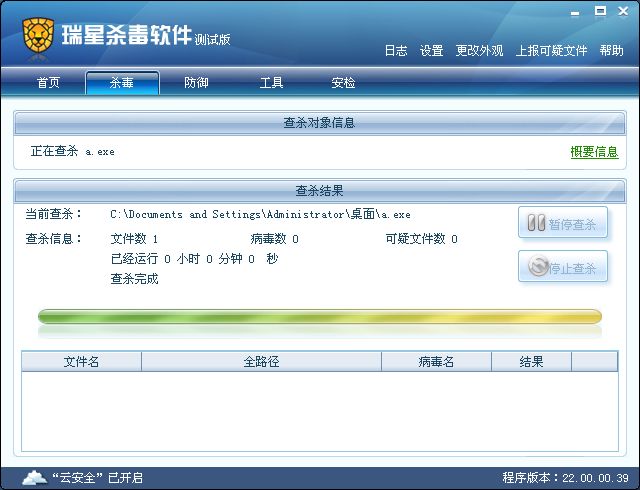Click the 可疑文件数 0 count

click(x=421, y=238)
